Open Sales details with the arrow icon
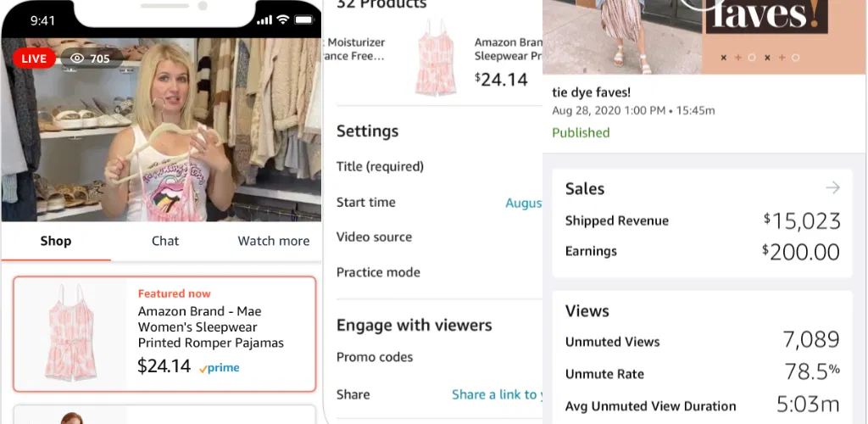Viewport: 868px width, 424px height. [832, 187]
